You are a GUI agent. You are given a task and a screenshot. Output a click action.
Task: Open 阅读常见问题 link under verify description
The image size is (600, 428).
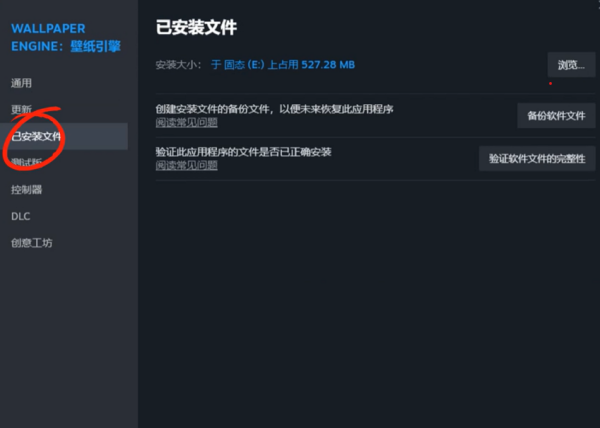click(187, 165)
